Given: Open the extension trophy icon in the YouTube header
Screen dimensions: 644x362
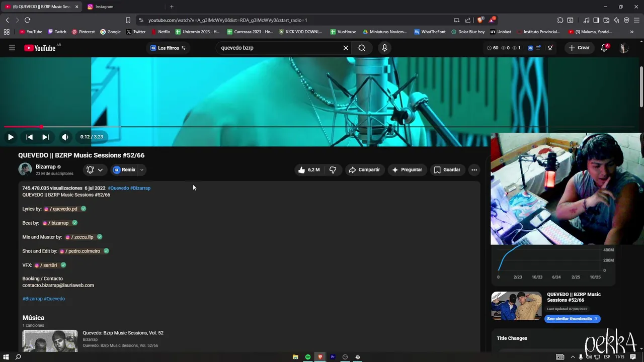Looking at the screenshot, I should coord(550,48).
